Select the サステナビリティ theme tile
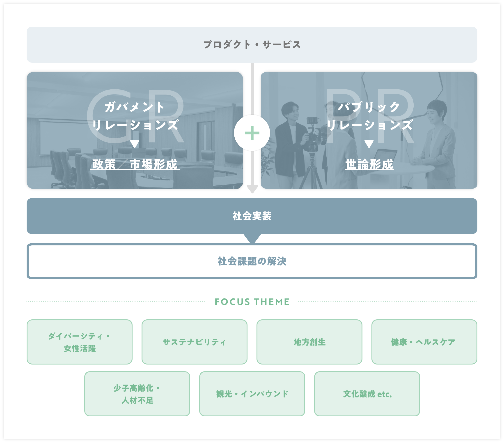The height and width of the screenshot is (443, 504). (194, 342)
